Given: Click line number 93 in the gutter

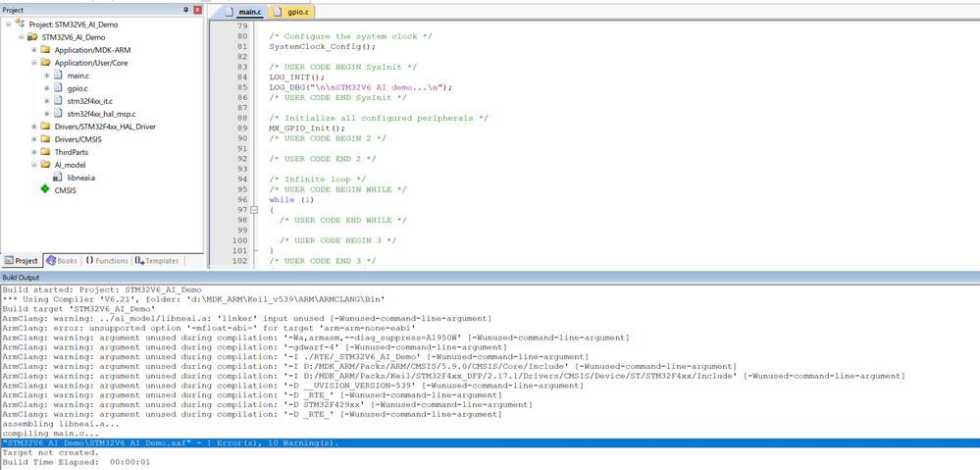Looking at the screenshot, I should (x=240, y=169).
